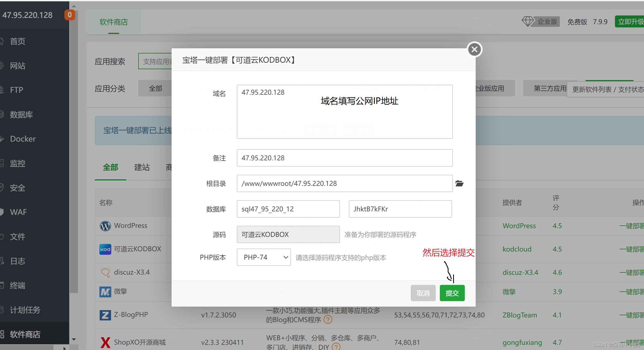Click 一键部署 for kodcloud row

click(x=632, y=249)
